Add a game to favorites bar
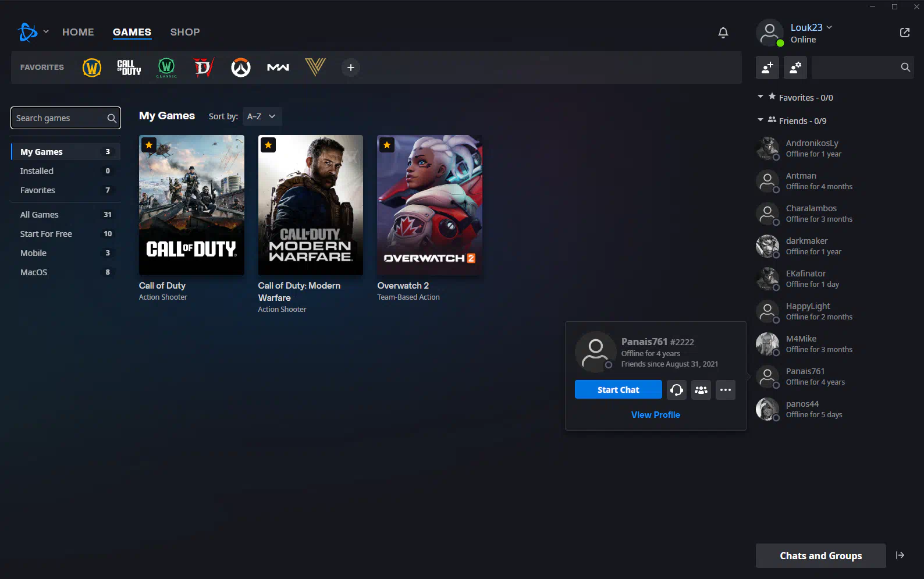The height and width of the screenshot is (579, 924). pyautogui.click(x=351, y=68)
